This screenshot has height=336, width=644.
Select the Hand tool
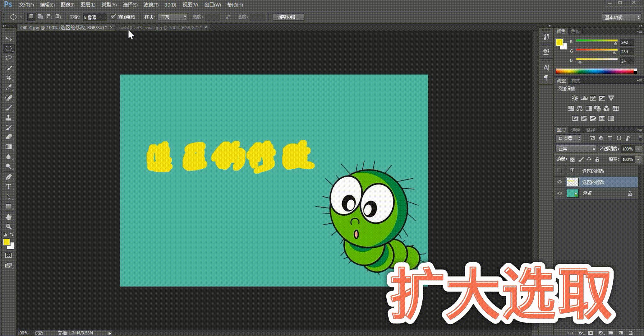(x=9, y=217)
